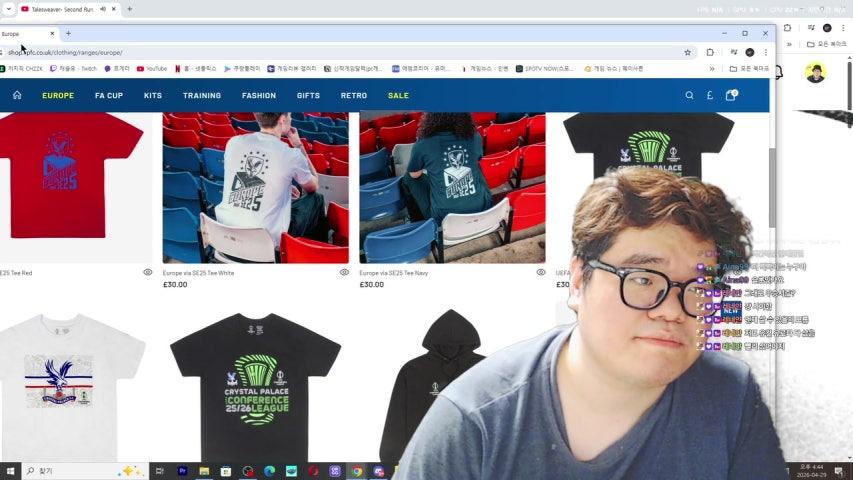The height and width of the screenshot is (480, 853).
Task: Open the Netflix bookmark
Action: click(195, 69)
